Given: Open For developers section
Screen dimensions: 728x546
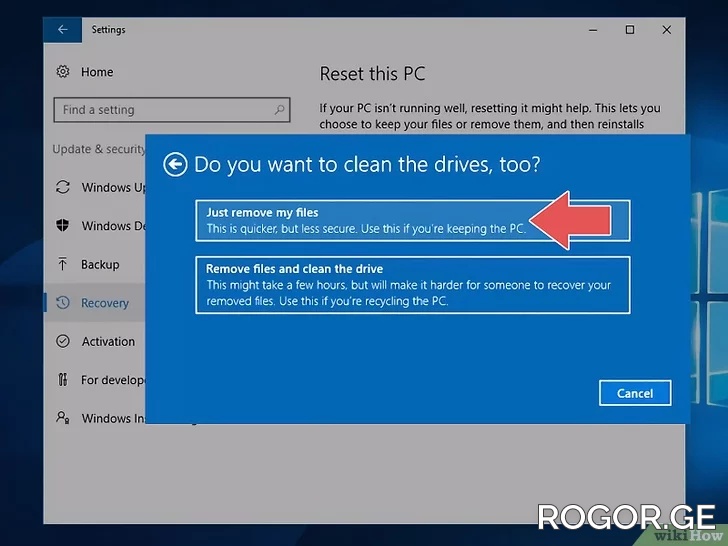Looking at the screenshot, I should pyautogui.click(x=113, y=380).
